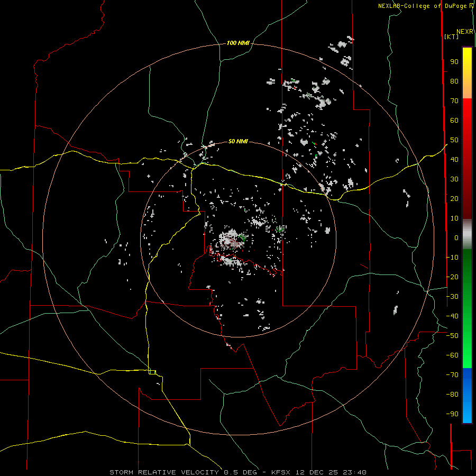Click the '70' value on velocity scale
The height and width of the screenshot is (476, 476).
tap(454, 101)
